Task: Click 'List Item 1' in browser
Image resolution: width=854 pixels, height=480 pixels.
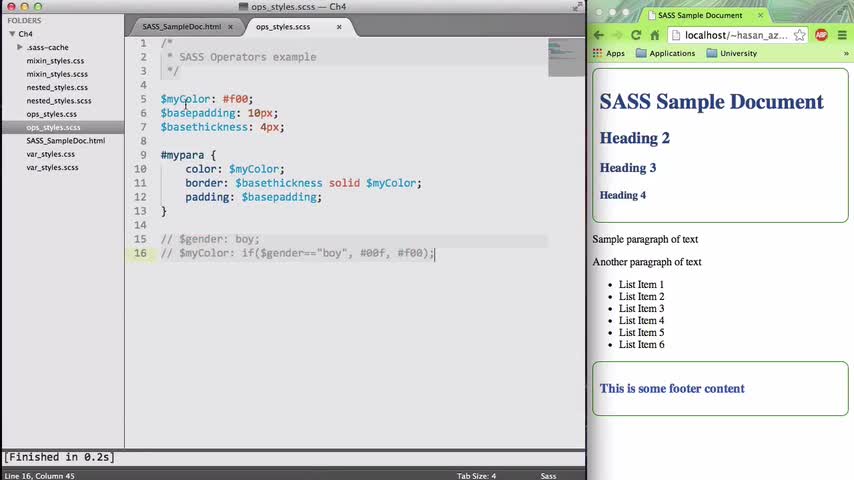Action: pyautogui.click(x=641, y=284)
